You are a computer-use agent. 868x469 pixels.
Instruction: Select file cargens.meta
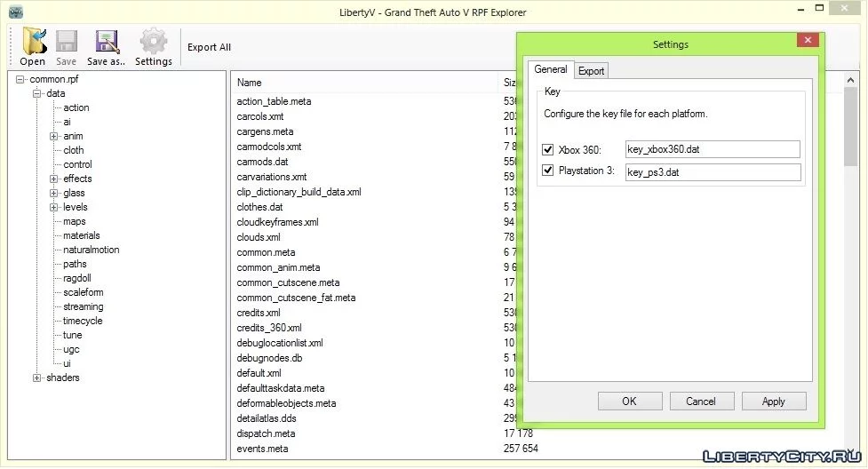coord(265,131)
